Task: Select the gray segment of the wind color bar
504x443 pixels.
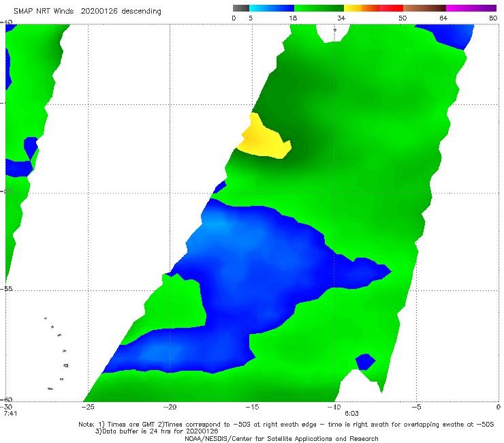Action: (240, 8)
